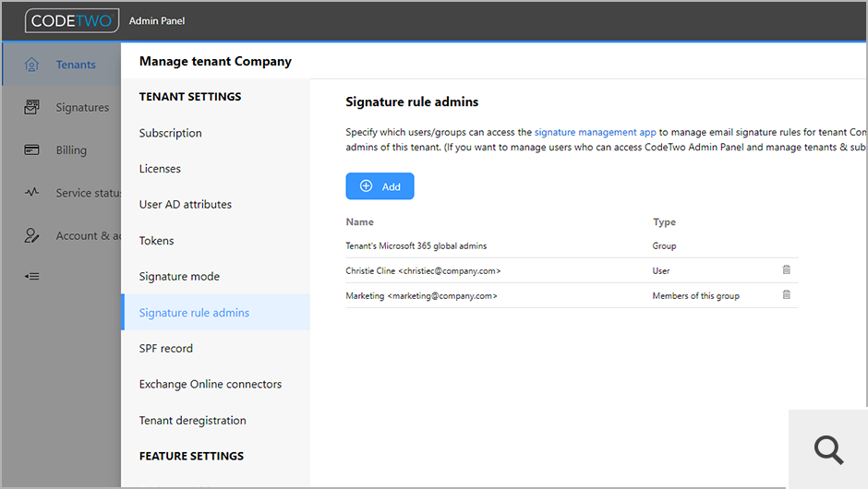Open Tenant deregistration page
Screen dimensions: 868x489
point(193,421)
